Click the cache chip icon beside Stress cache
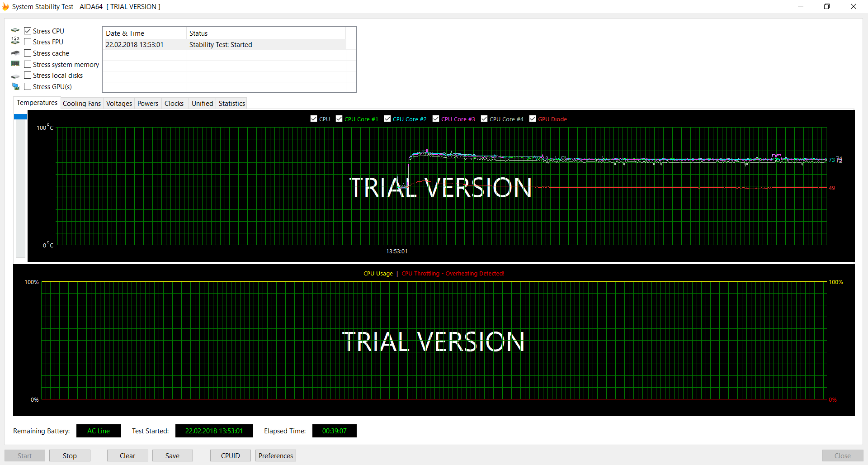 pos(15,53)
